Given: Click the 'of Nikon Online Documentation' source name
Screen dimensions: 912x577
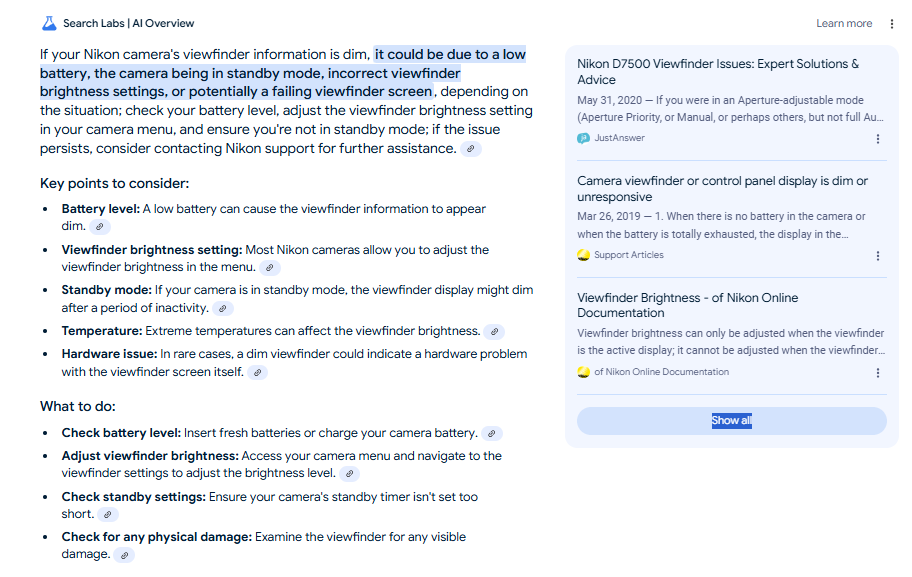Looking at the screenshot, I should point(661,372).
